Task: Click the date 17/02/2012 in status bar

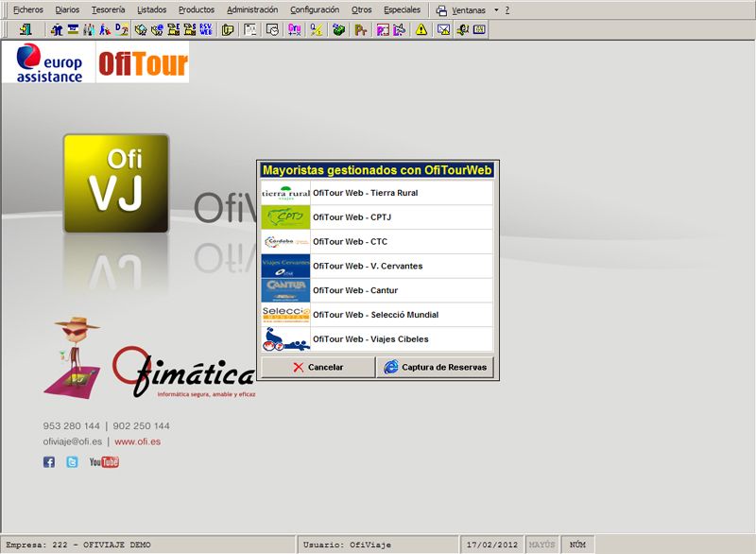Action: click(491, 545)
